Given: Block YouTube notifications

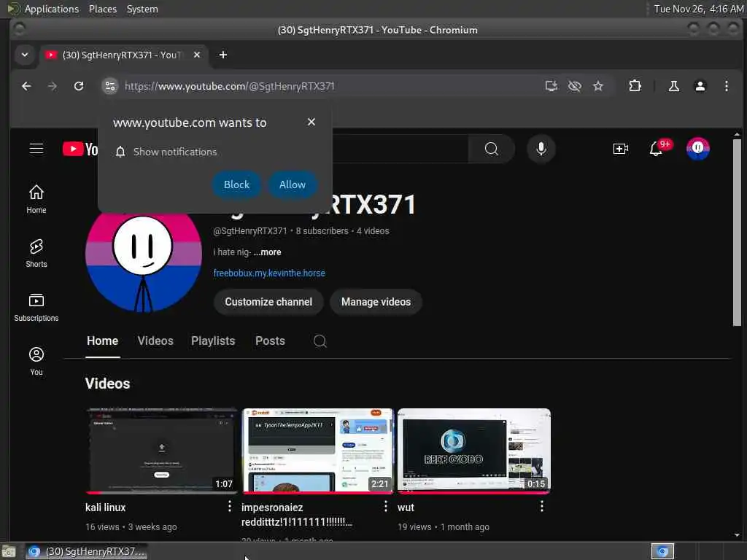Looking at the screenshot, I should pos(236,184).
